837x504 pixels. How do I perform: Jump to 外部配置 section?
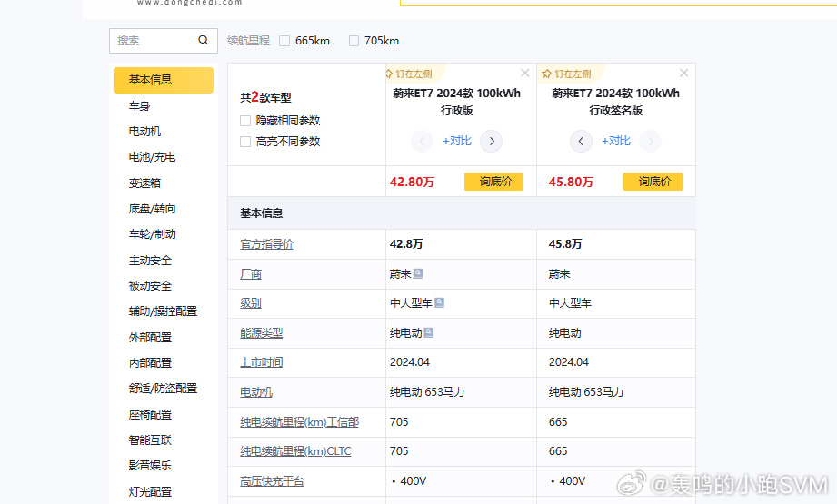pos(150,337)
